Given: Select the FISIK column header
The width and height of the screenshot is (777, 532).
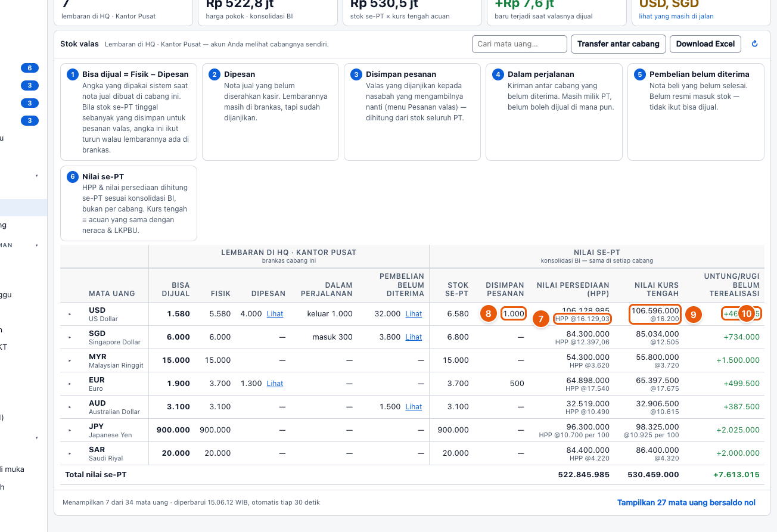Looking at the screenshot, I should [220, 293].
